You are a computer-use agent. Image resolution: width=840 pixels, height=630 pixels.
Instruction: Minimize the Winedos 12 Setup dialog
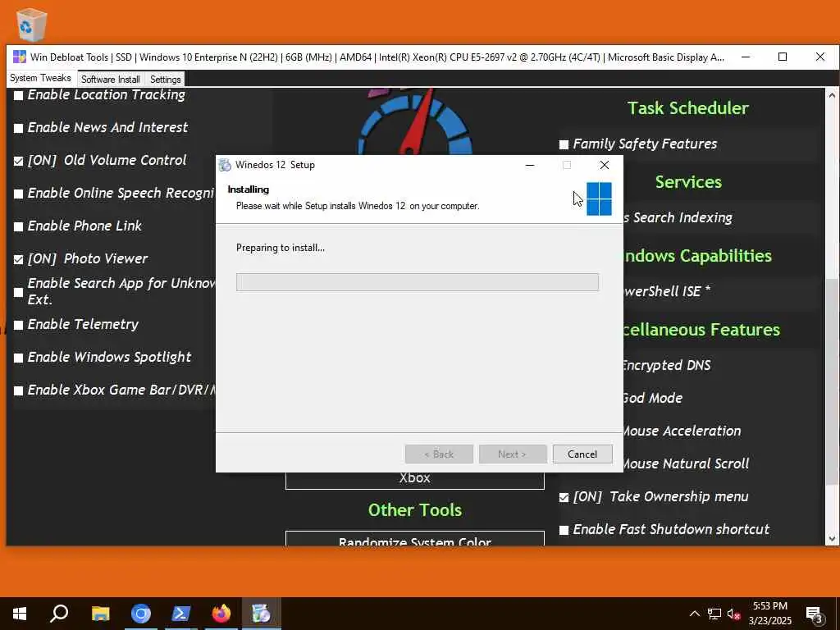click(x=530, y=165)
